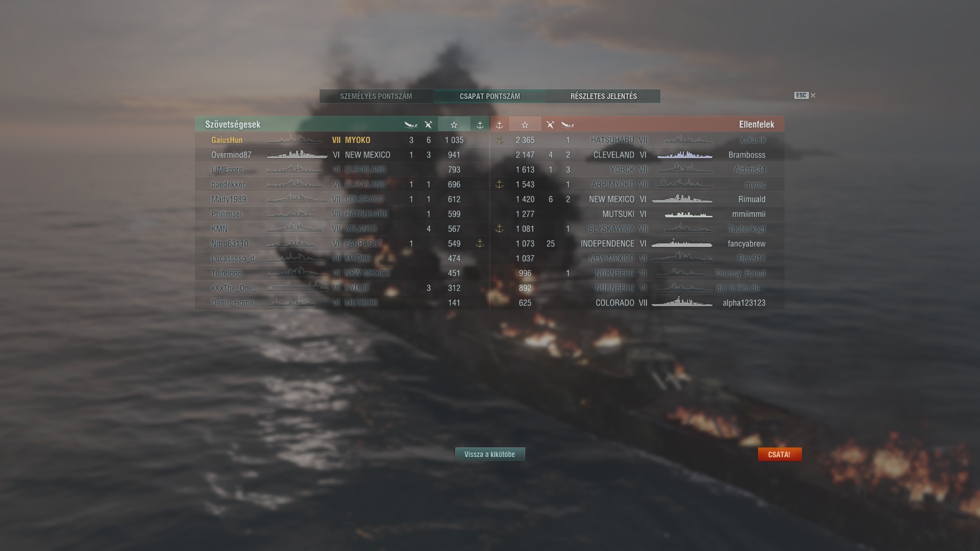Select player GaiusHun's row
This screenshot has height=551, width=980.
point(342,140)
